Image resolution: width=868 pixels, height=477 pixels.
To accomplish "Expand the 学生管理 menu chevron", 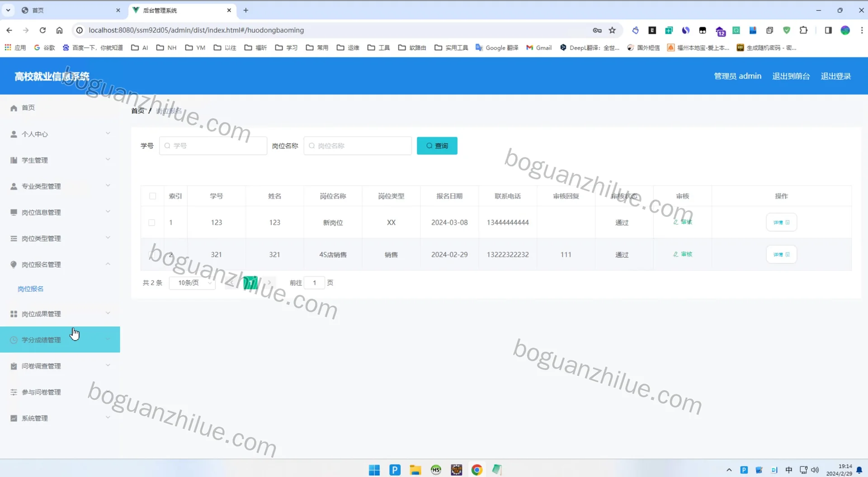I will [x=108, y=159].
